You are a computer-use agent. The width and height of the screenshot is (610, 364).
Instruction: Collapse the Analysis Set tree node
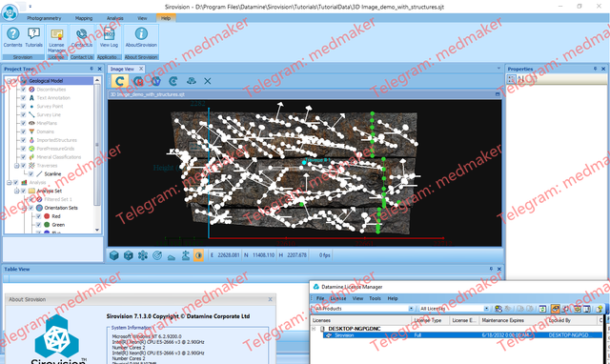coord(17,191)
